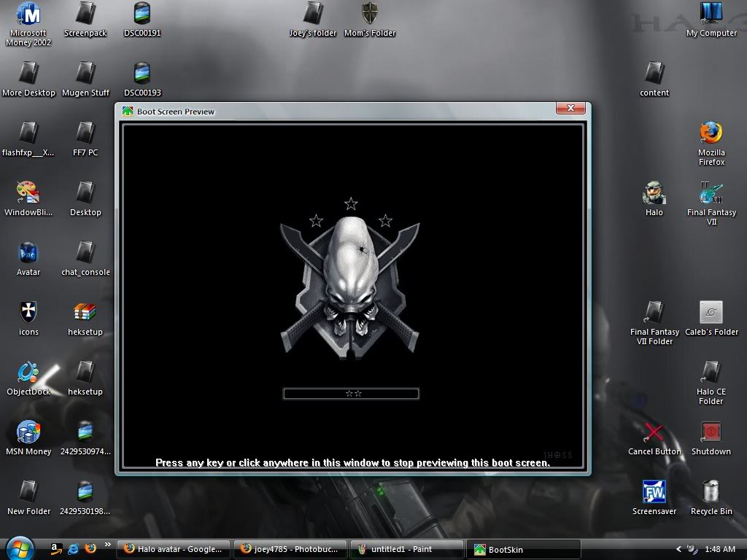747x560 pixels.
Task: Click the boot screen loading progress bar
Action: (351, 394)
